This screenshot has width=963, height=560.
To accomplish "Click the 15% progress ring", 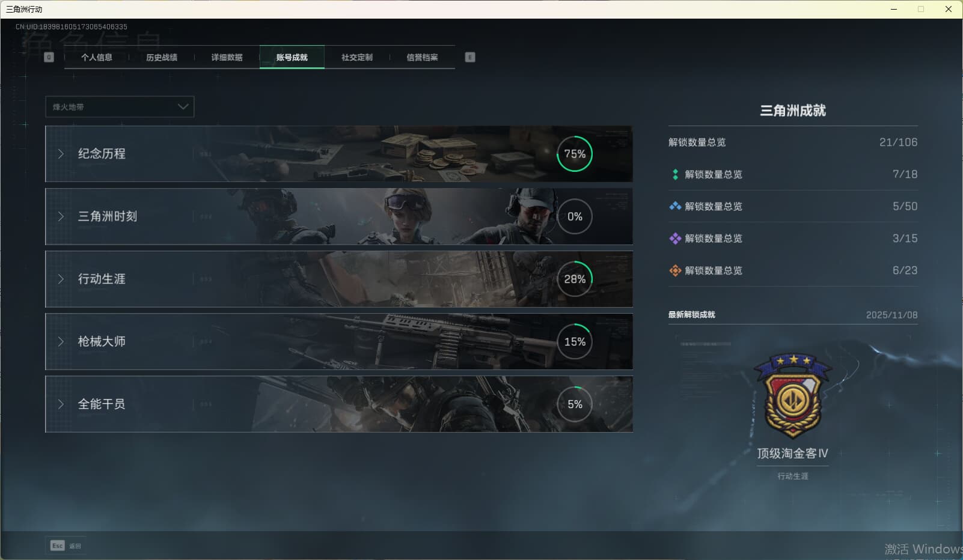I will 575,341.
